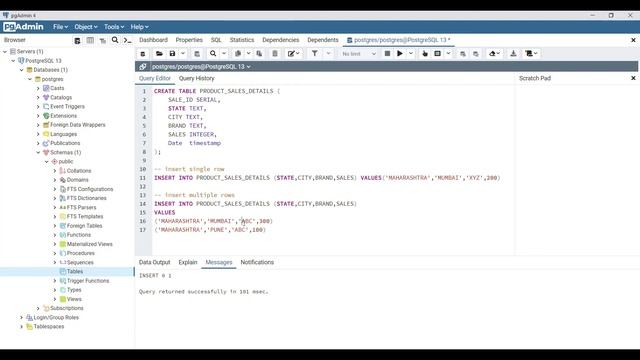
Task: Switch to the Dependencies tab
Action: [x=280, y=40]
